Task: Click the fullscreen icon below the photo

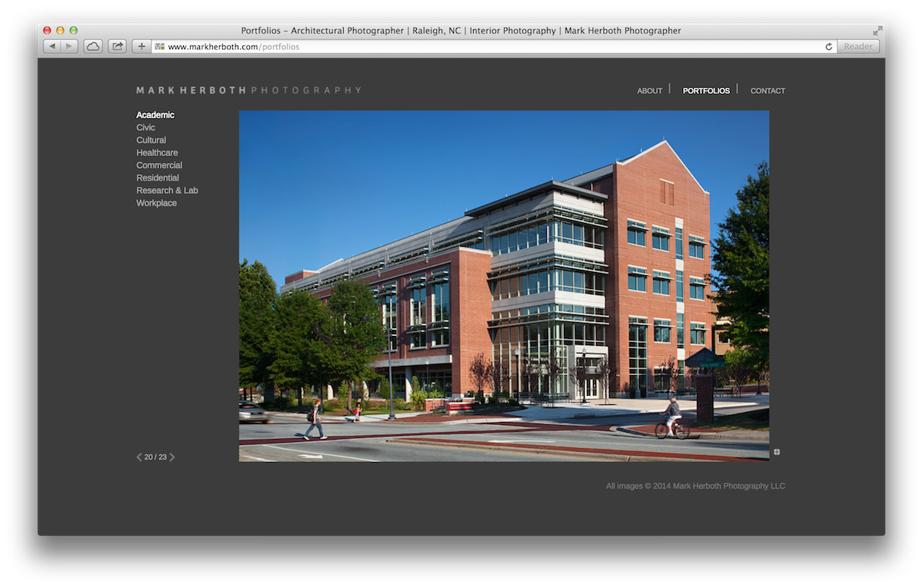Action: tap(777, 452)
